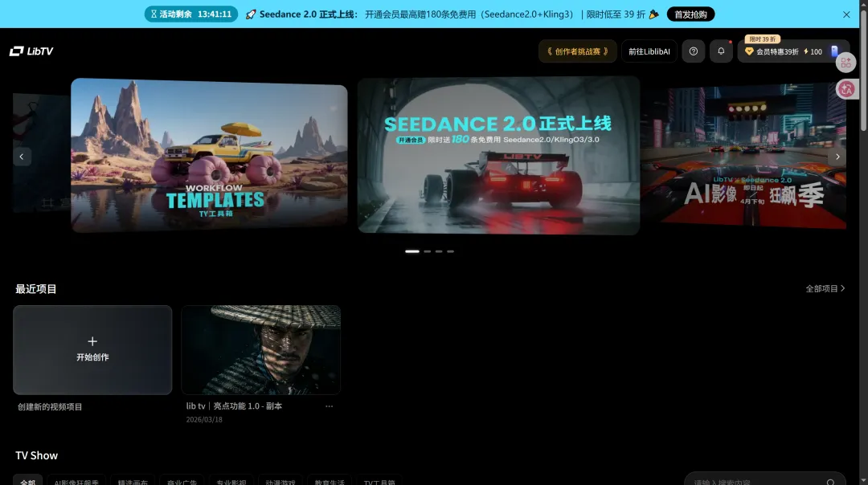Viewport: 868px width, 485px height.
Task: Click the floating pink translate icon
Action: pos(845,89)
